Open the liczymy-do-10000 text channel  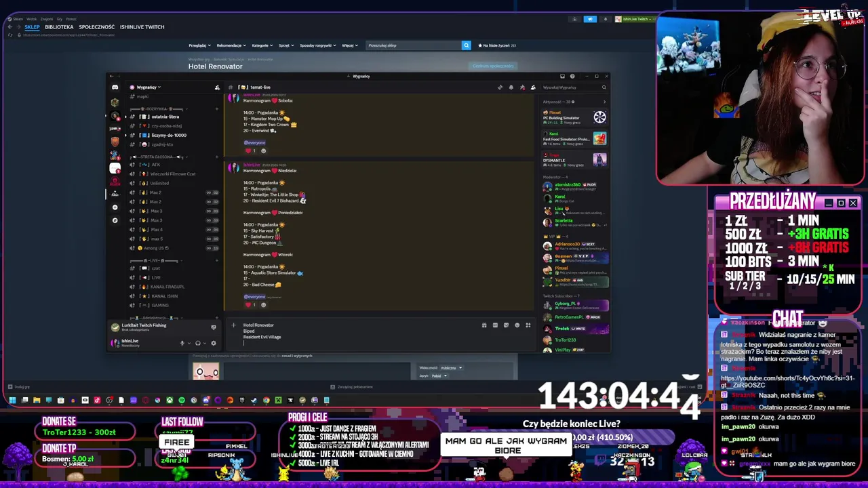pos(168,135)
